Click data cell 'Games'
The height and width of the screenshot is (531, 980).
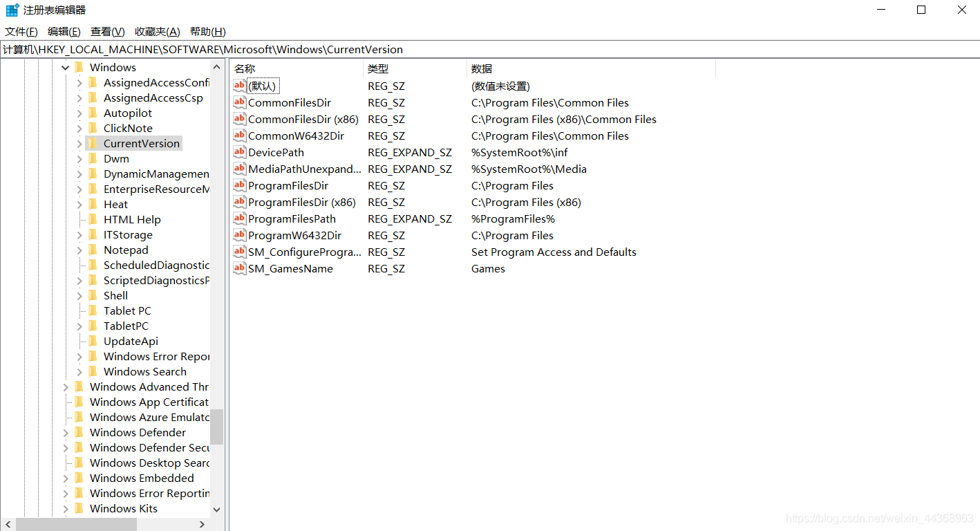(488, 268)
